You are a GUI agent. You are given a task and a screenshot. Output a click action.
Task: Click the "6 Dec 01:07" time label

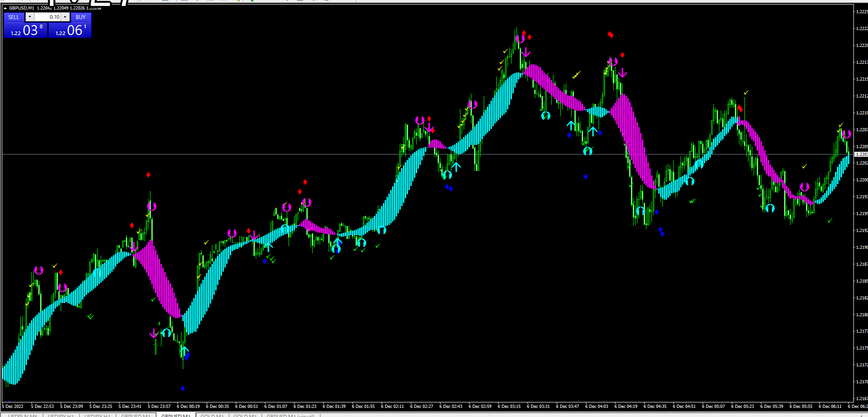tap(276, 406)
